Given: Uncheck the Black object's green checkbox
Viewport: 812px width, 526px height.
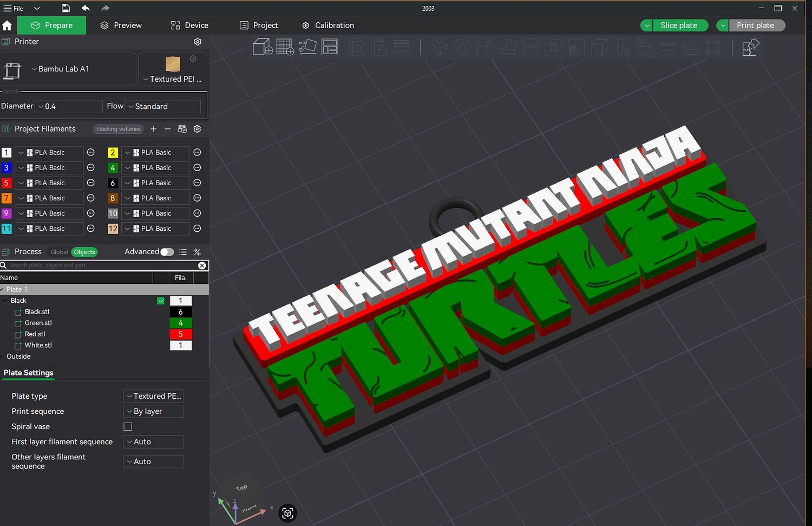Looking at the screenshot, I should (x=161, y=301).
